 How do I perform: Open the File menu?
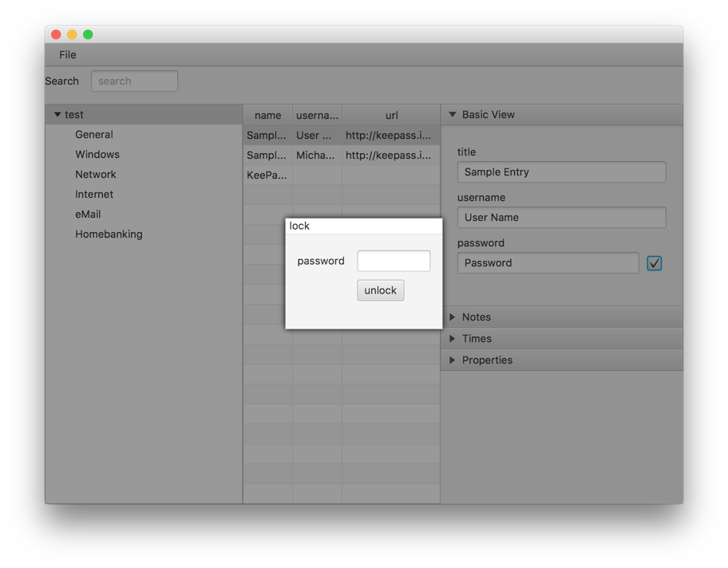tap(68, 55)
